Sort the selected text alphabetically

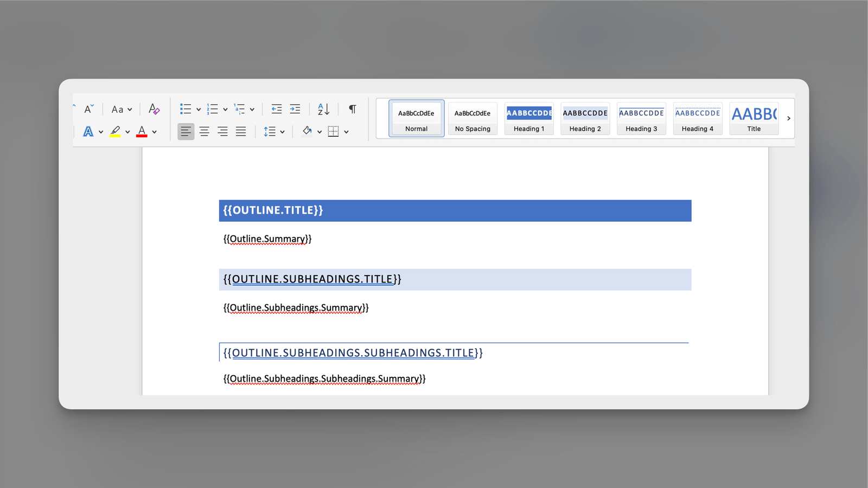pyautogui.click(x=323, y=109)
